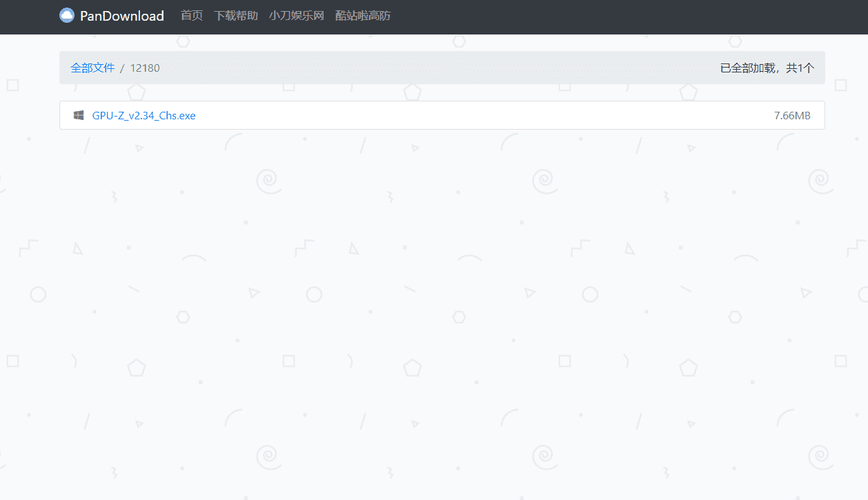868x500 pixels.
Task: Click the breadcrumb navigation bar
Action: click(442, 68)
